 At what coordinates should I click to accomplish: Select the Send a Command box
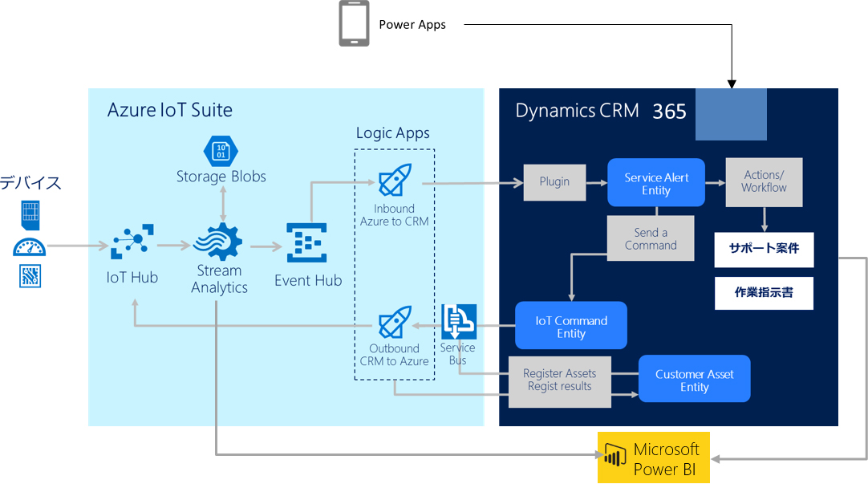pyautogui.click(x=651, y=238)
